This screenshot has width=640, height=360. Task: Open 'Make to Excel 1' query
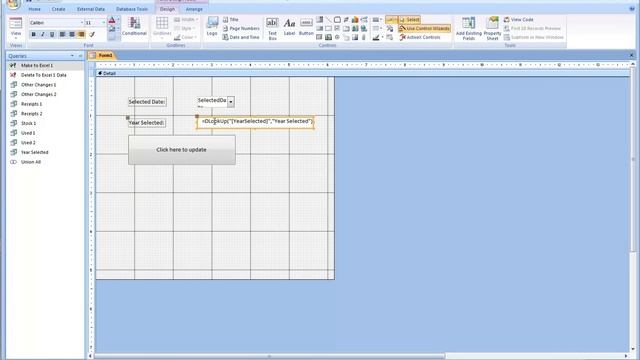[x=37, y=65]
